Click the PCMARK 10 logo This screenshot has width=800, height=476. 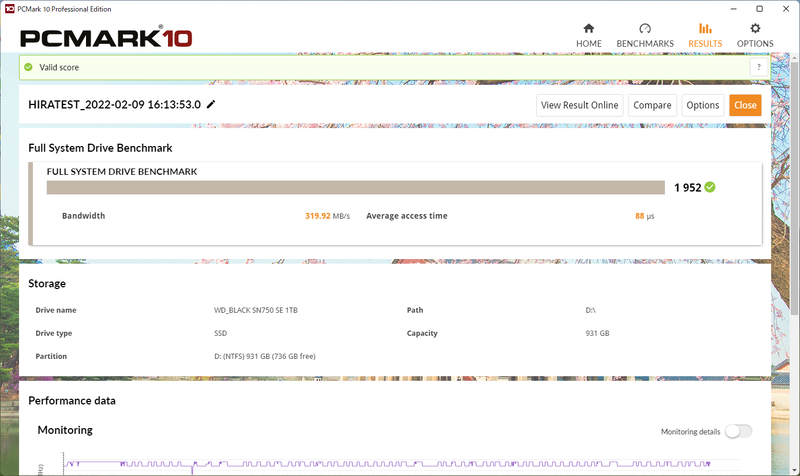pos(106,37)
